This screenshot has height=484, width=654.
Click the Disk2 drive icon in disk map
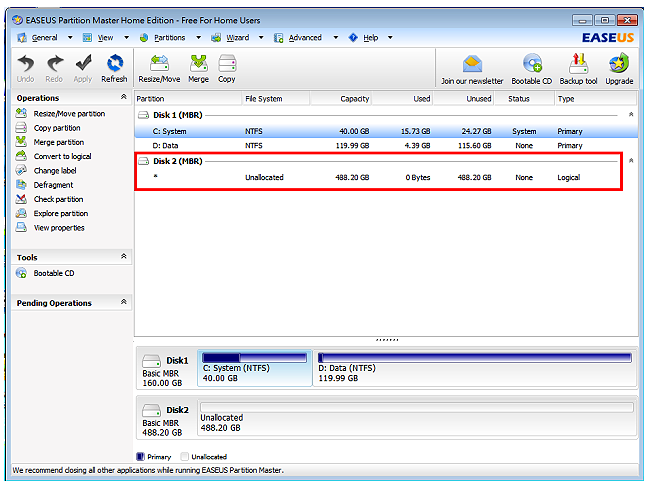point(151,410)
